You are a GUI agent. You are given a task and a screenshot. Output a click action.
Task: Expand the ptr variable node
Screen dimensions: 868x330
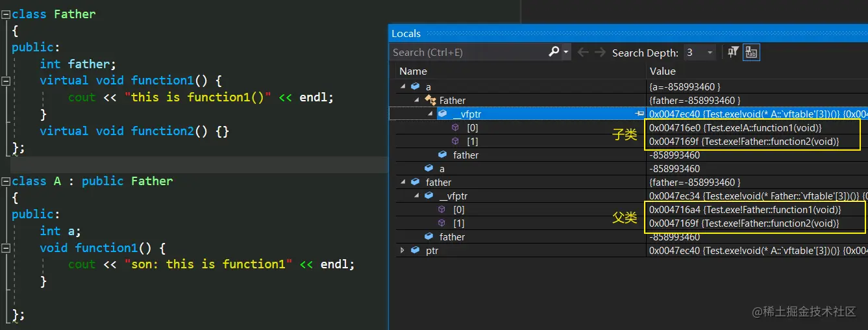coord(403,250)
